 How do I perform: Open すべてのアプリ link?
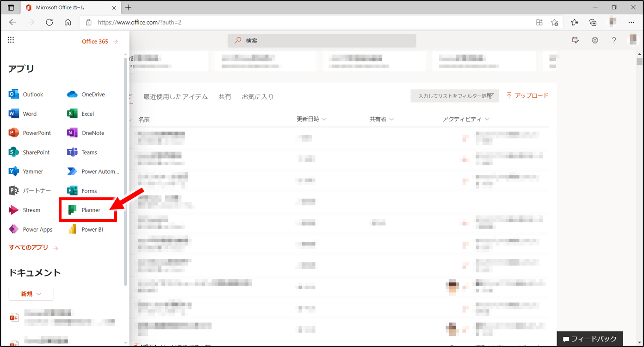[x=33, y=247]
